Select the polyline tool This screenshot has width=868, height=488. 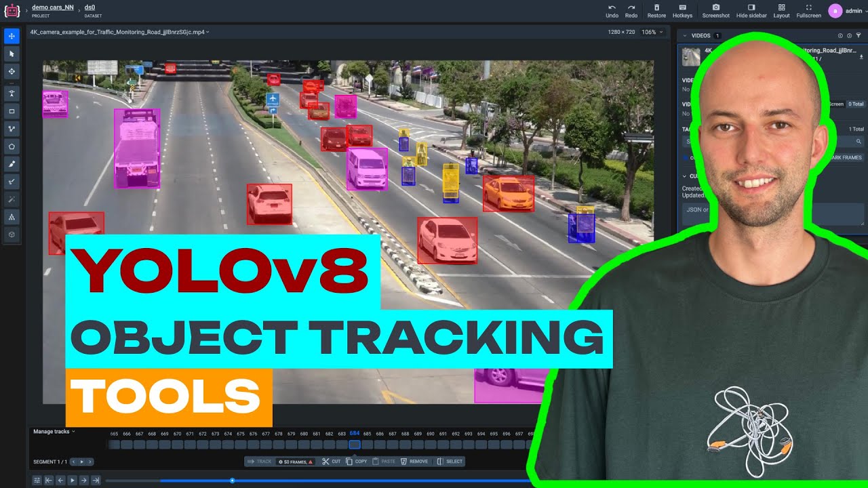[12, 128]
